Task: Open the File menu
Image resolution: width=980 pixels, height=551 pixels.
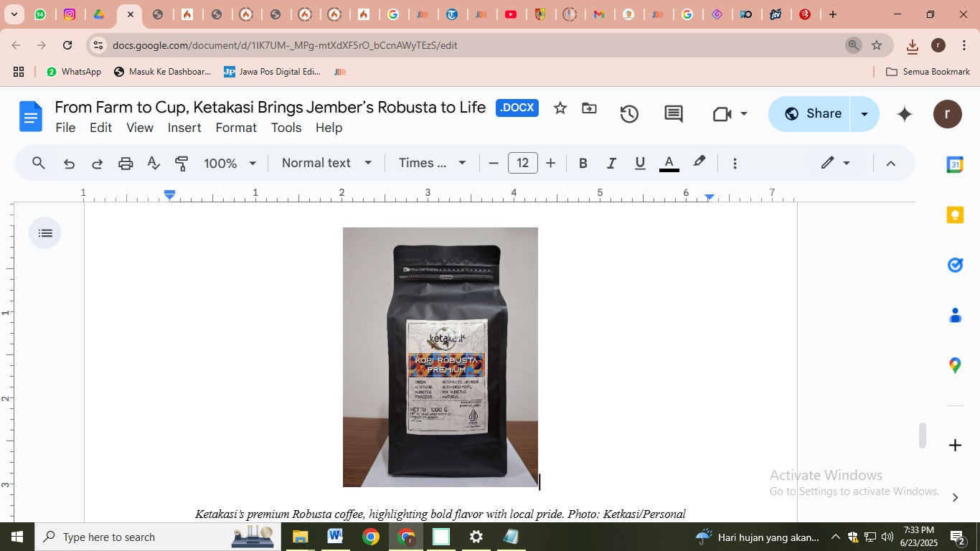Action: [x=65, y=128]
